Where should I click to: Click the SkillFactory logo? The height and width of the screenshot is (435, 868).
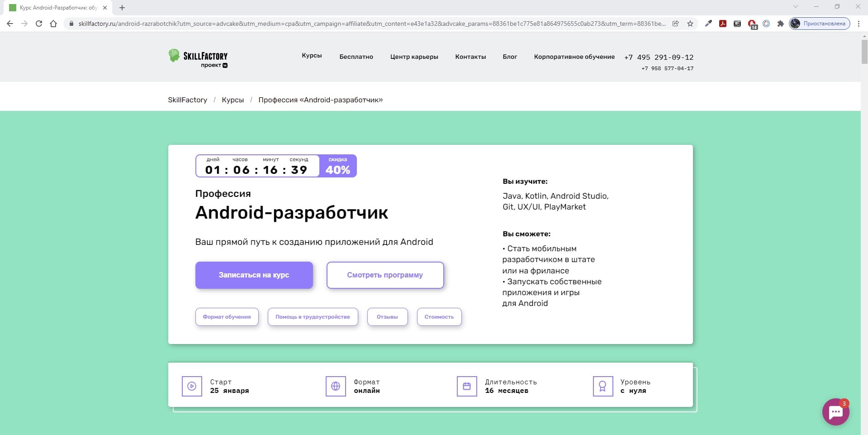click(x=198, y=58)
